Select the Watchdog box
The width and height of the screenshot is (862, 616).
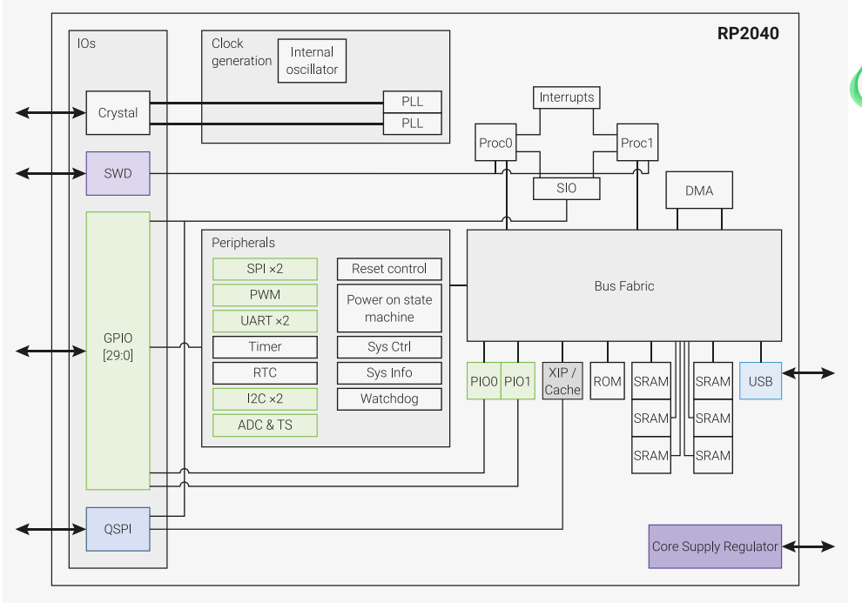pos(389,399)
